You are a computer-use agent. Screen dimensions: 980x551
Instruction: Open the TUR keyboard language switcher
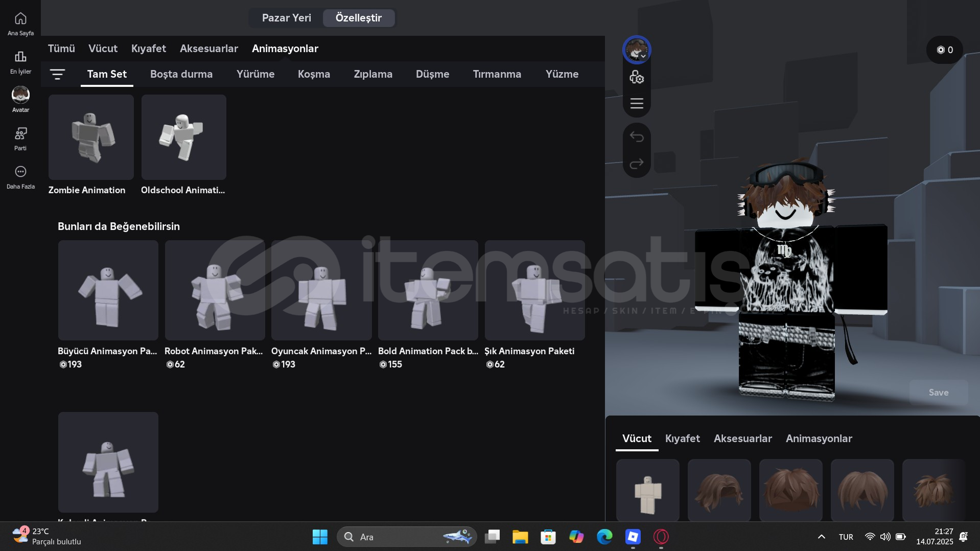(x=846, y=537)
